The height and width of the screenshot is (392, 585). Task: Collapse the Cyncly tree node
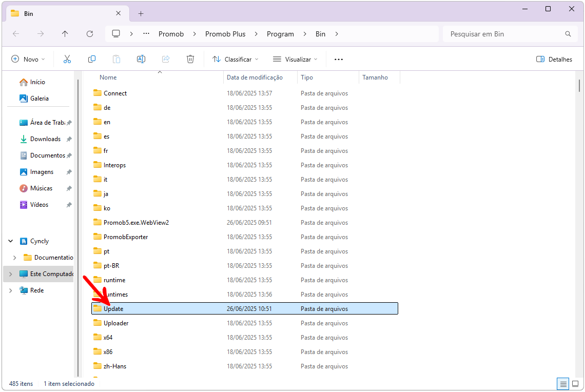(x=10, y=241)
